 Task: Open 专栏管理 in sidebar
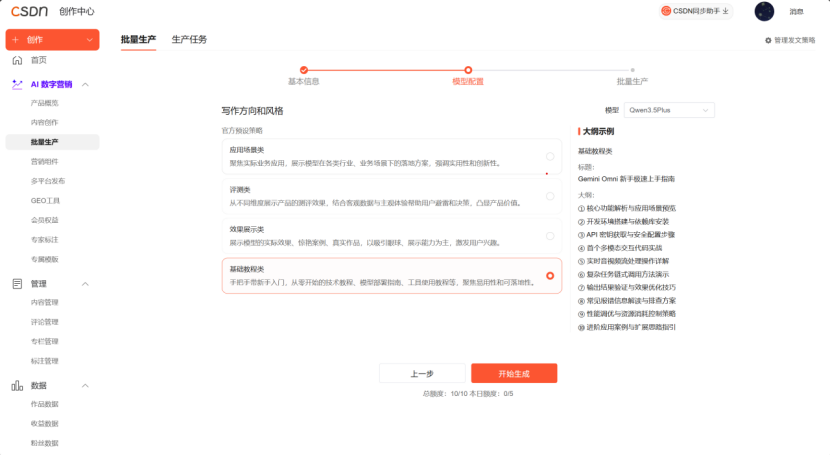coord(44,342)
